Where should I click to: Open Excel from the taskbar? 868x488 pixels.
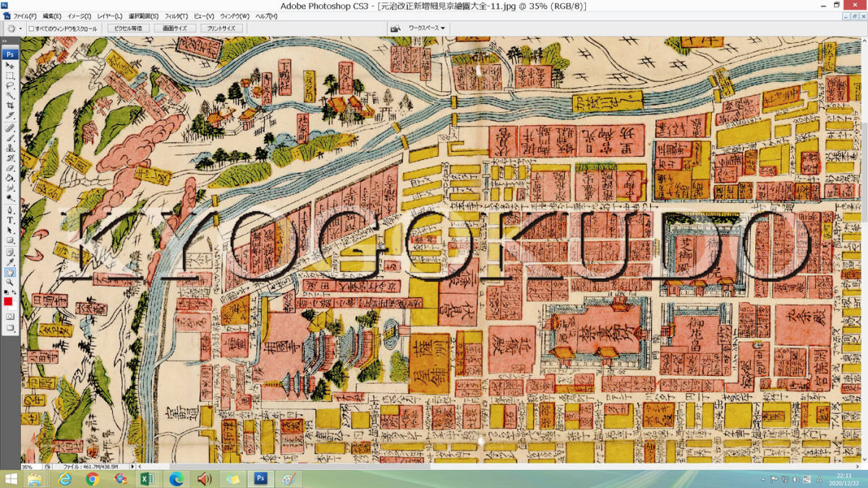tap(148, 479)
